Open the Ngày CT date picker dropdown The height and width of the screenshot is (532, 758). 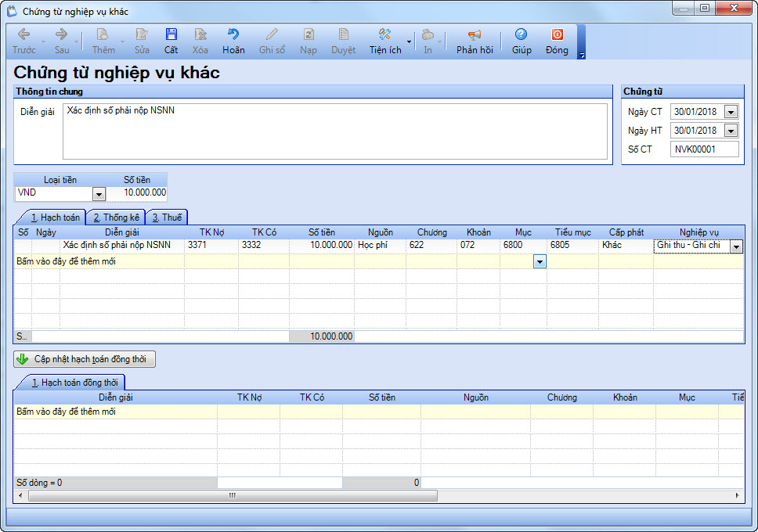tap(731, 112)
